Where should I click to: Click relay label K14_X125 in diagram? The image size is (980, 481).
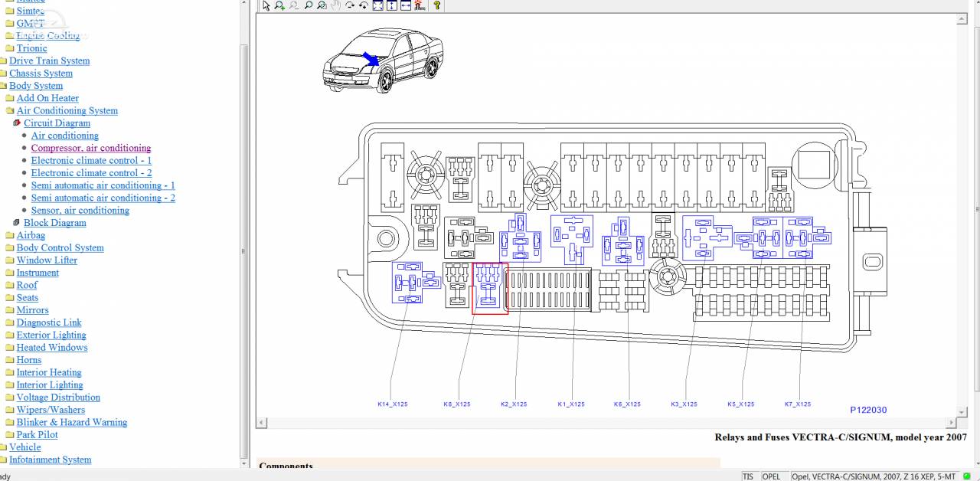(393, 404)
